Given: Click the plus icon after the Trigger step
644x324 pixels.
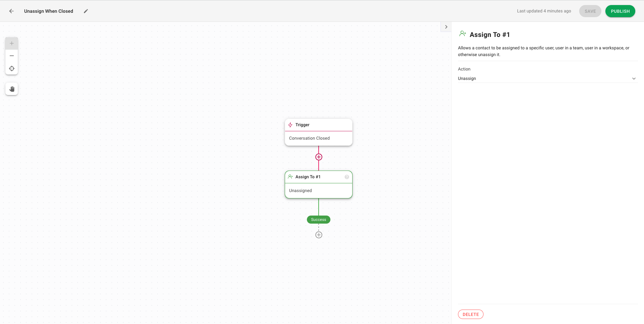Looking at the screenshot, I should 318,157.
